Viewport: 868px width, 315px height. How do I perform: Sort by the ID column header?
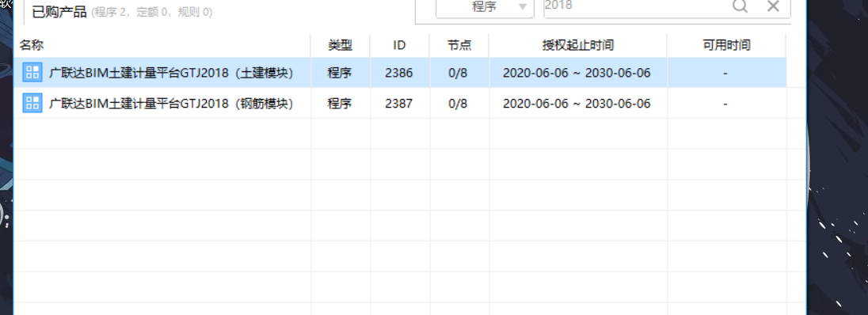[399, 45]
